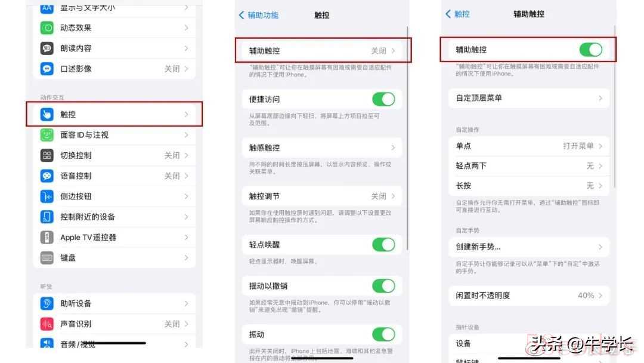This screenshot has height=363, width=644.
Task: Tap the 触控 hand icon
Action: (47, 114)
